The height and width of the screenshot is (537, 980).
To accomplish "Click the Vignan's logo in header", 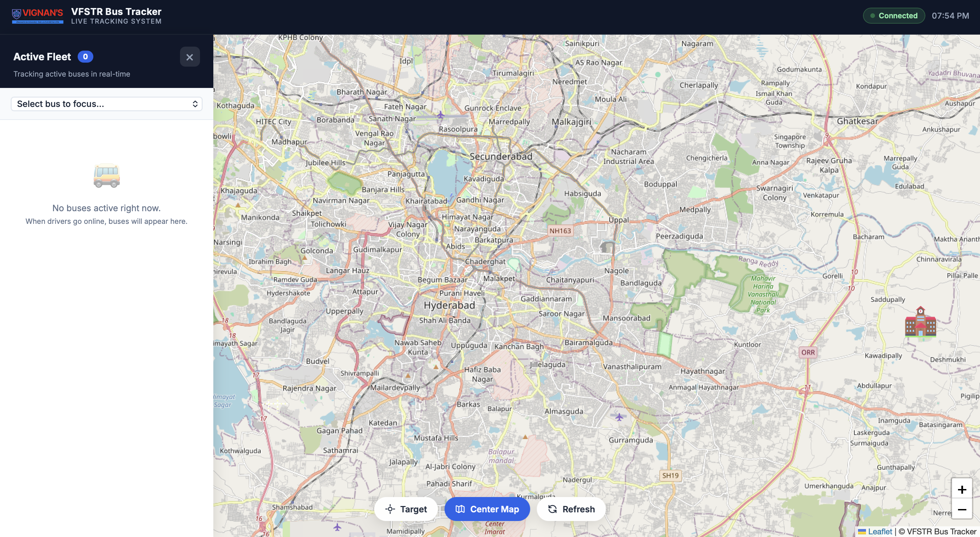I will click(x=37, y=16).
